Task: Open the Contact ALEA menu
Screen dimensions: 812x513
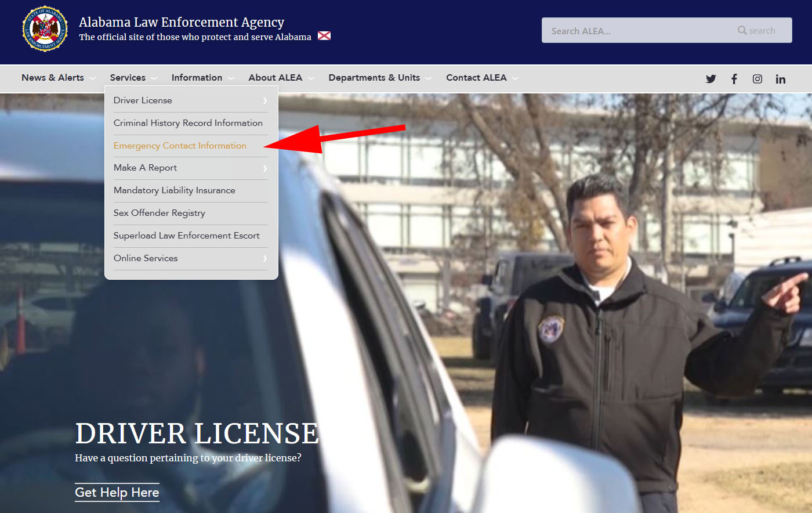Action: [x=476, y=78]
